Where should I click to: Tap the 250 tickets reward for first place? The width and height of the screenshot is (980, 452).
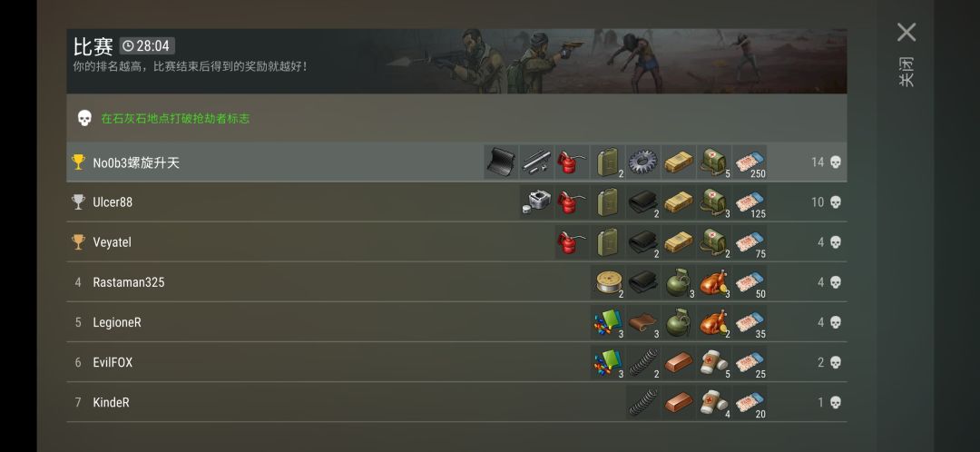click(750, 162)
